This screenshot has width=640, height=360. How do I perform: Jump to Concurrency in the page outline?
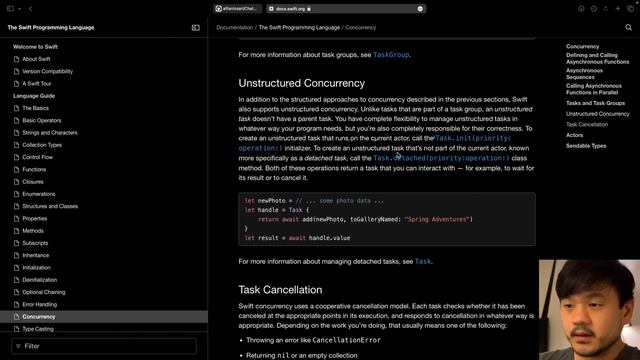tap(582, 47)
